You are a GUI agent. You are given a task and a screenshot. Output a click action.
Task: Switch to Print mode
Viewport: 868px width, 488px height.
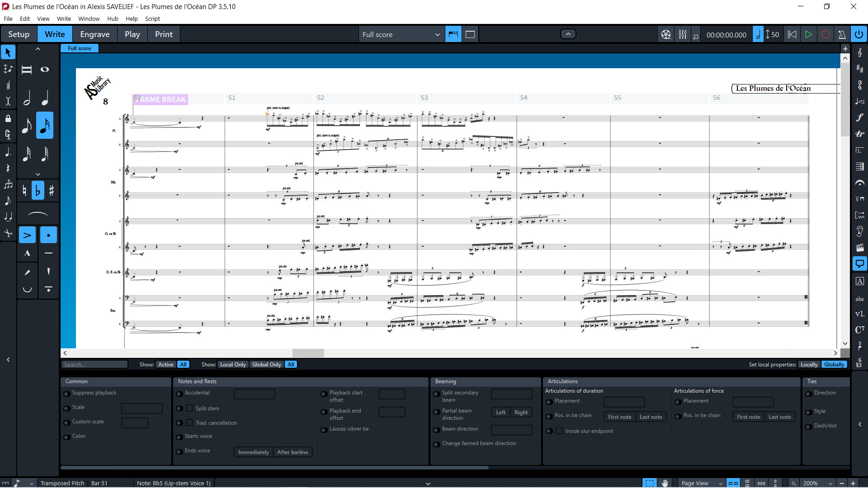(164, 34)
